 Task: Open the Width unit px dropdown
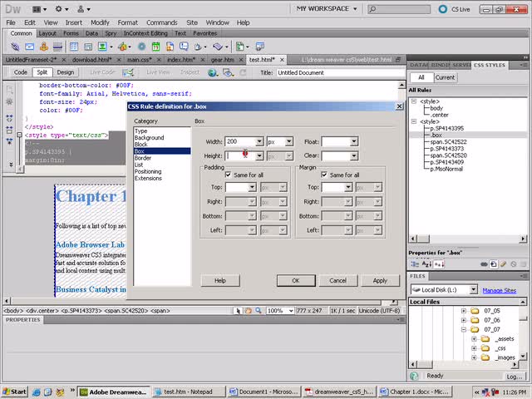[289, 141]
